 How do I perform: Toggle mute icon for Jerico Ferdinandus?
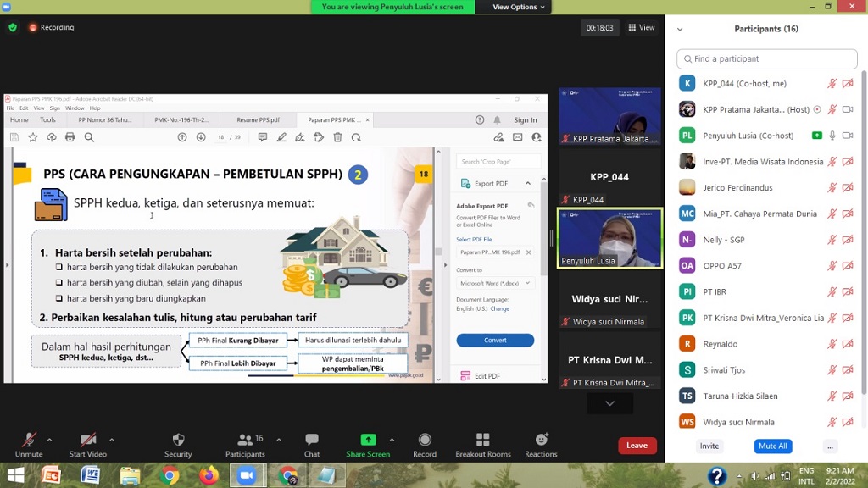(x=832, y=188)
